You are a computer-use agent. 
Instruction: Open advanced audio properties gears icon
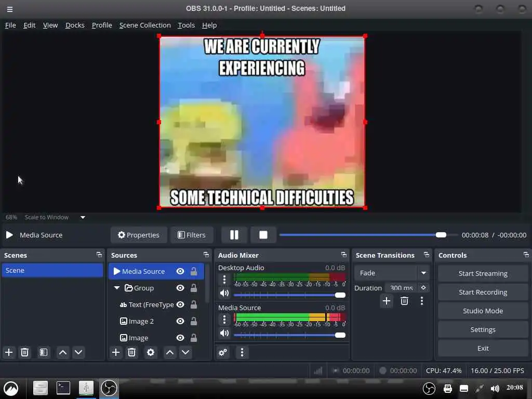click(223, 353)
